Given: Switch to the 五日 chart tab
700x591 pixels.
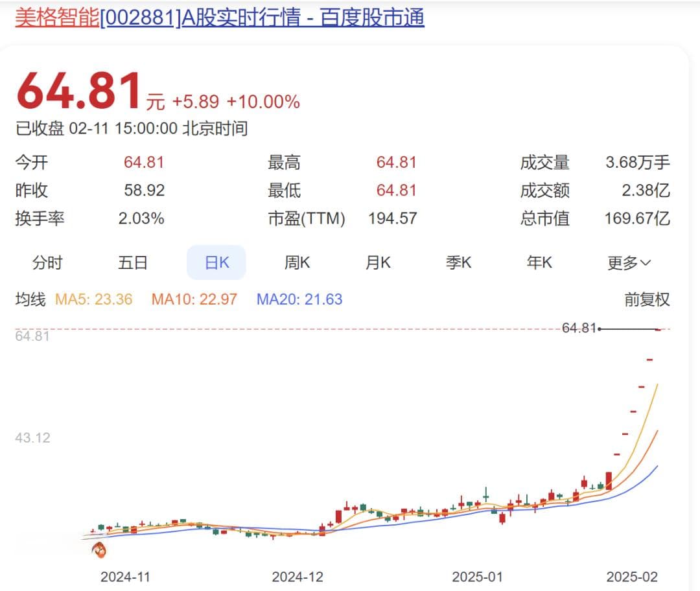Looking at the screenshot, I should (x=133, y=262).
